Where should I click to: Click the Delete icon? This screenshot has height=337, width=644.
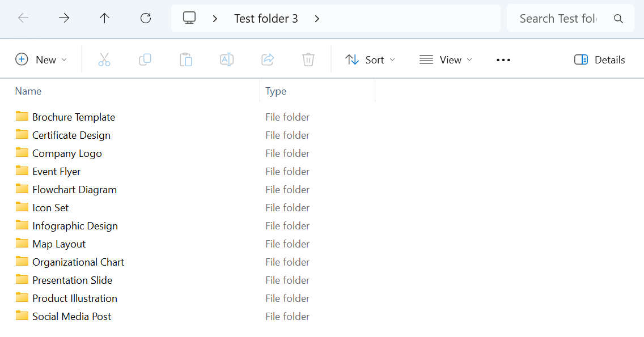pos(308,59)
